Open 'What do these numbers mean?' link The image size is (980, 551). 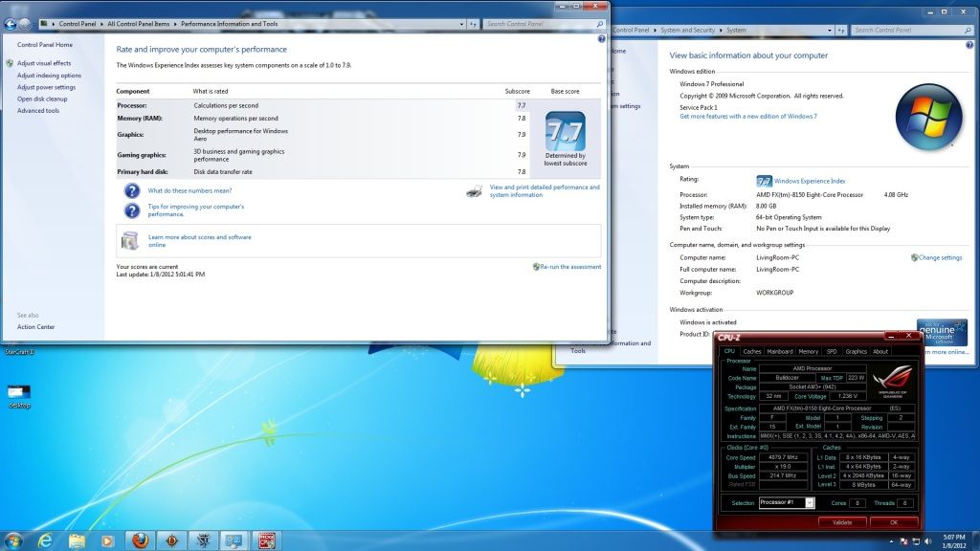click(x=190, y=190)
